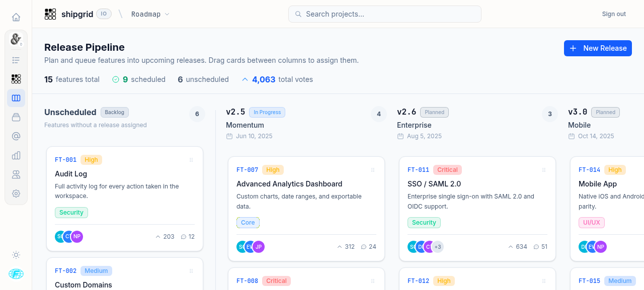Image resolution: width=644 pixels, height=290 pixels.
Task: Click the drag handle on FT-008 card
Action: coord(373,281)
